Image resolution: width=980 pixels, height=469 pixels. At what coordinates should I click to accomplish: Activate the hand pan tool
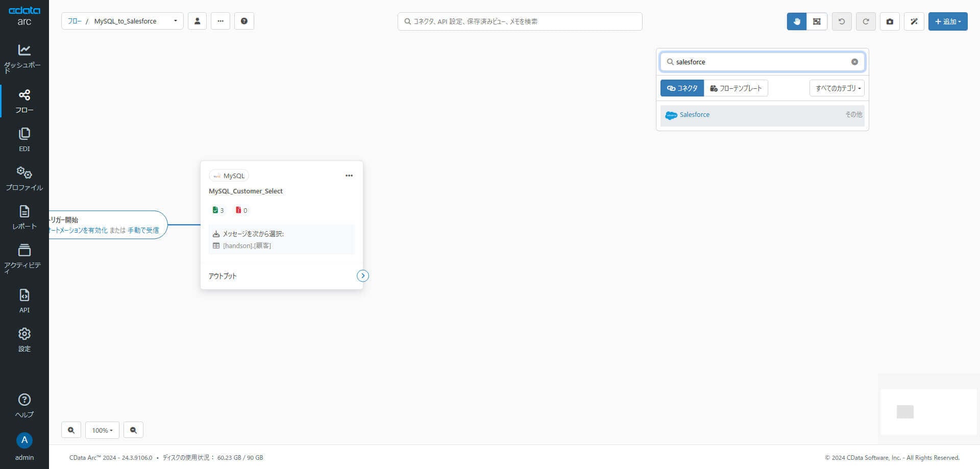point(797,21)
